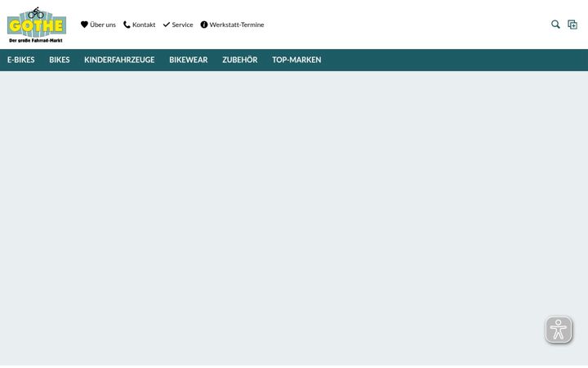Open the BIKES menu
This screenshot has height=368, width=588.
point(60,60)
